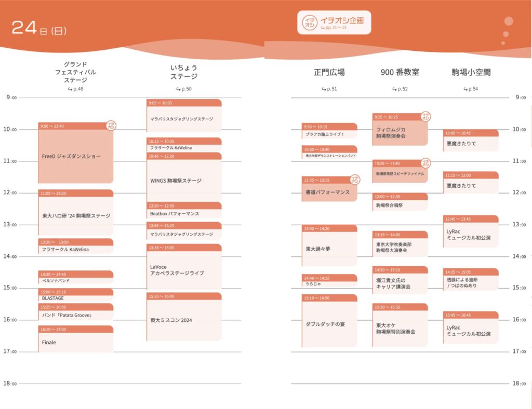Screen dimensions: 532x409
Task: Select the うらじゃ event
Action: (329, 281)
